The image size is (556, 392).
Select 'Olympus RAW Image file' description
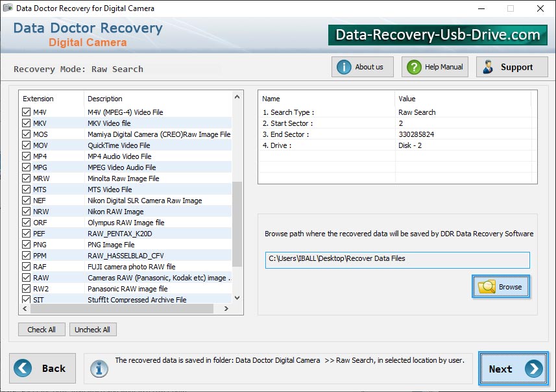click(126, 223)
